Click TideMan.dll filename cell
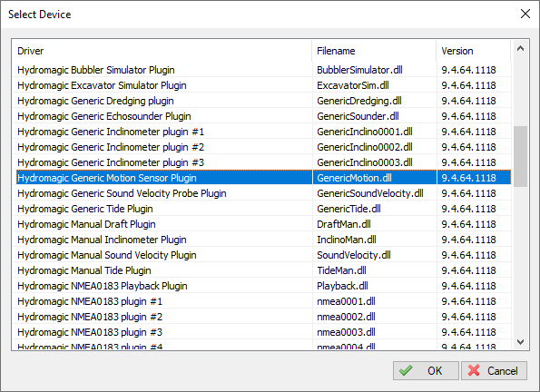The width and height of the screenshot is (540, 392). tap(374, 270)
